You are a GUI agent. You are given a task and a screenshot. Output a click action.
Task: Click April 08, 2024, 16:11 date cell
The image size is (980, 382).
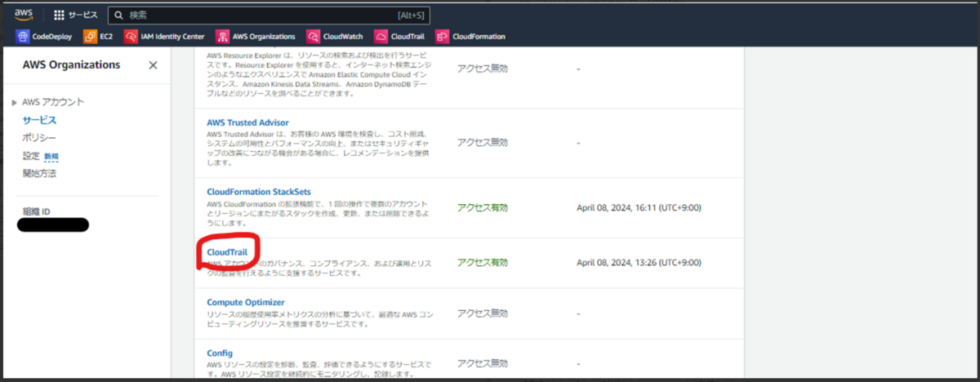point(639,207)
